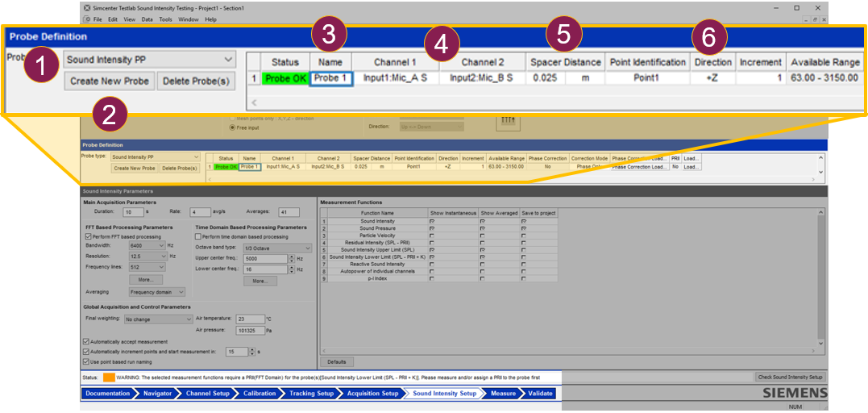868x413 pixels.
Task: Open the Final weighting dropdown
Action: 158,319
